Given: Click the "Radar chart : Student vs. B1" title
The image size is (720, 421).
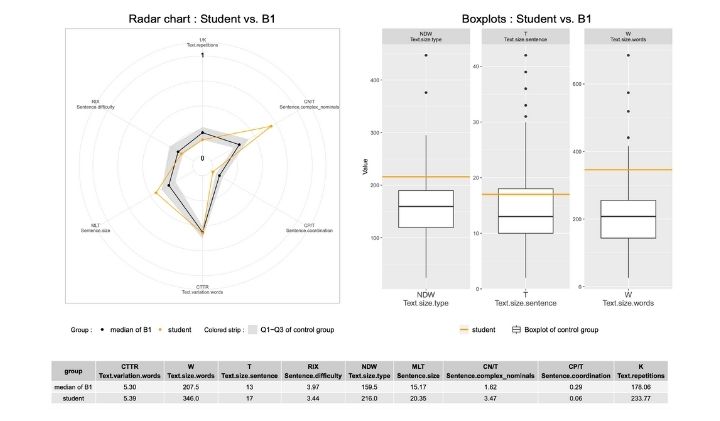Looking at the screenshot, I should click(203, 17).
